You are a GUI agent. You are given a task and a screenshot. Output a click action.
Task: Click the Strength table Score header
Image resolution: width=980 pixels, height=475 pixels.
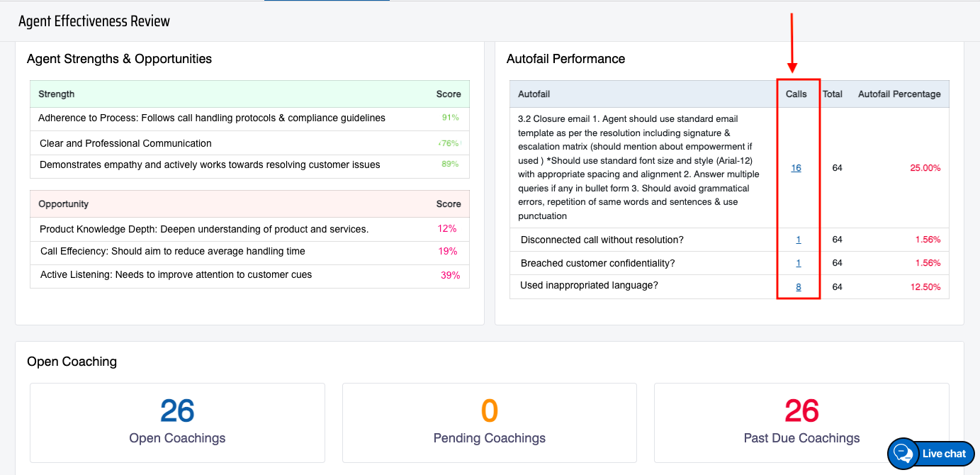coord(448,94)
